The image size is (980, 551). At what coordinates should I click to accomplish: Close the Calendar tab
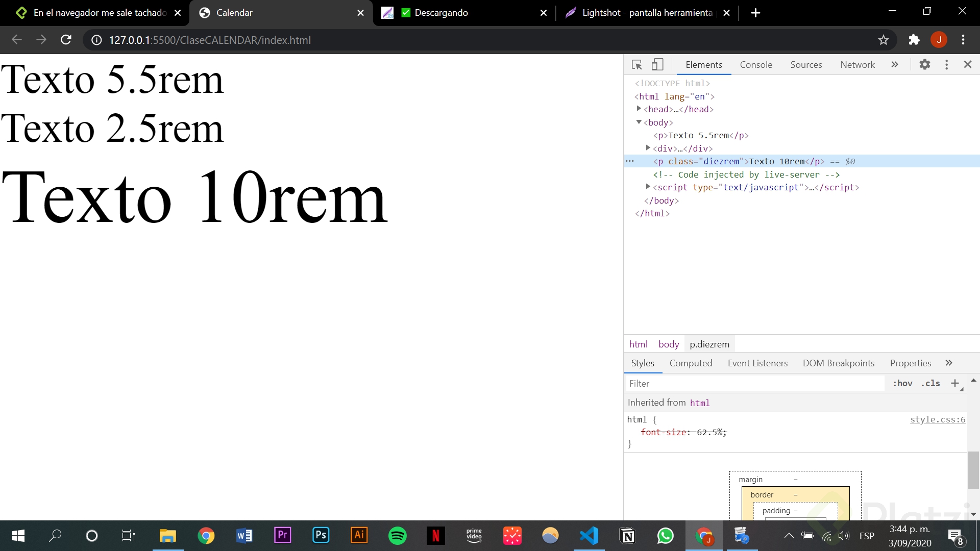pos(360,13)
